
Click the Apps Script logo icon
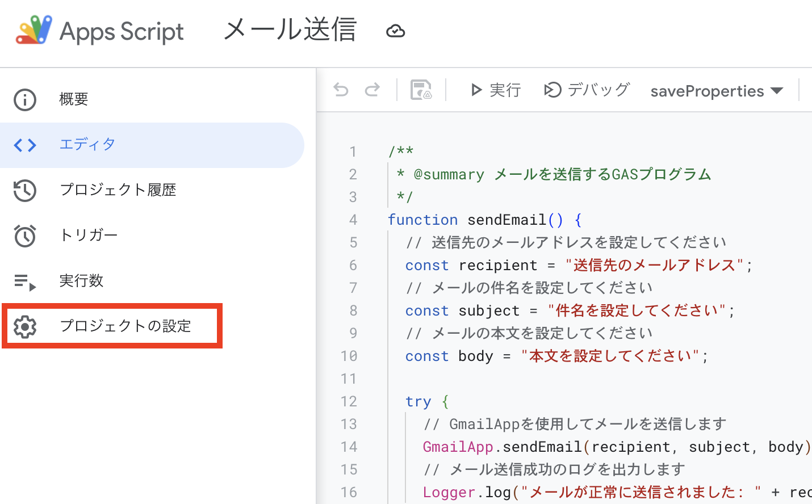34,30
